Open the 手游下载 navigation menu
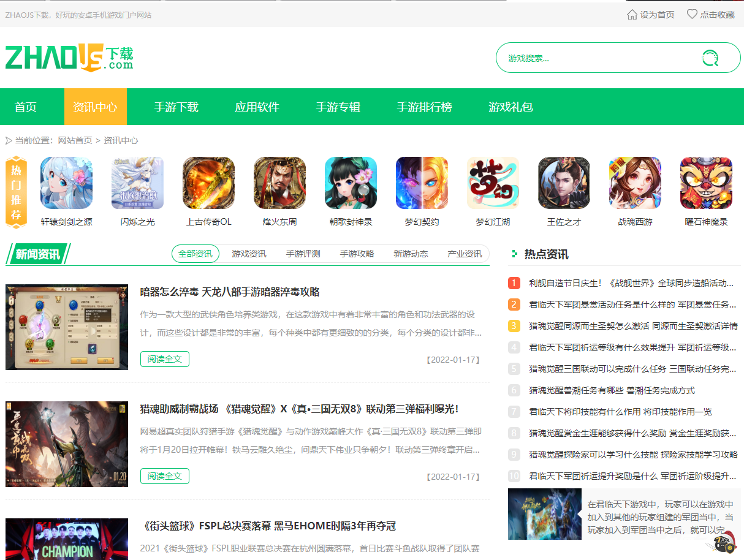Screen dimensions: 744x560 pos(176,107)
